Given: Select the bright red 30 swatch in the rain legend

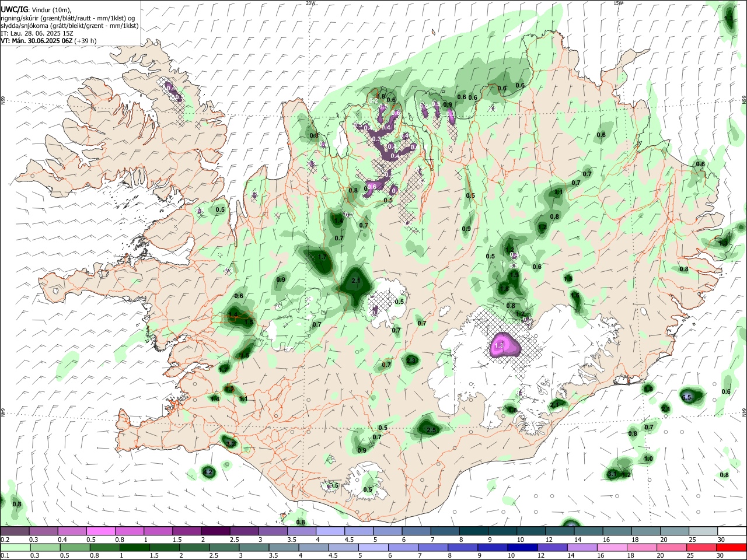Looking at the screenshot, I should point(731,547).
